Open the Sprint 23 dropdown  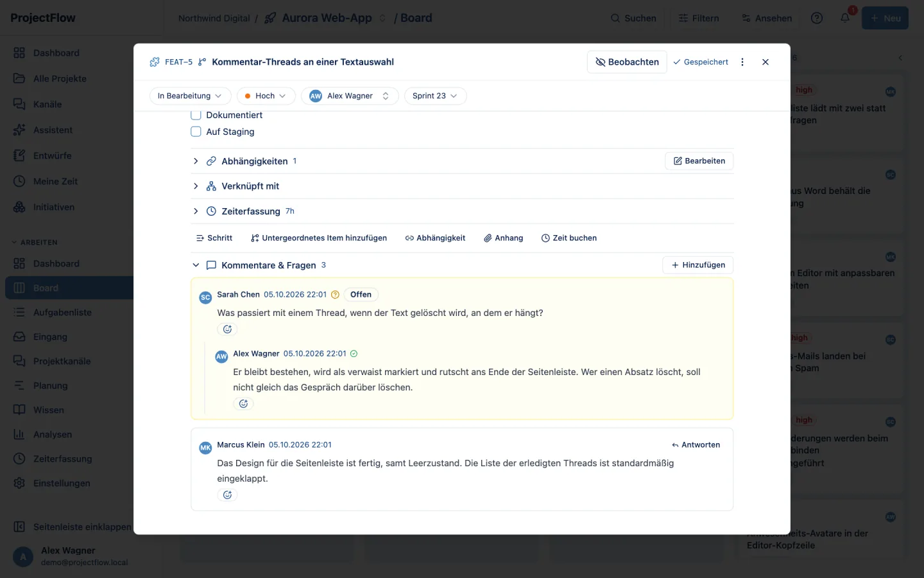[435, 96]
